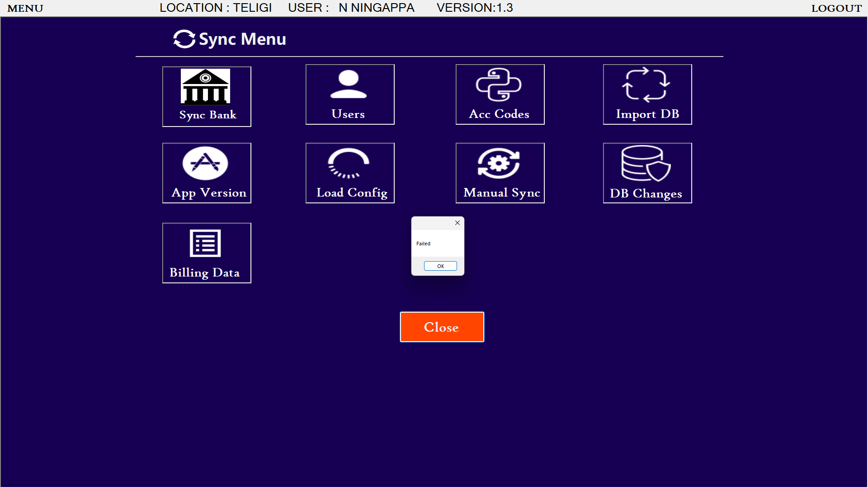868x488 pixels.
Task: Open App Version store icon
Action: tap(205, 163)
